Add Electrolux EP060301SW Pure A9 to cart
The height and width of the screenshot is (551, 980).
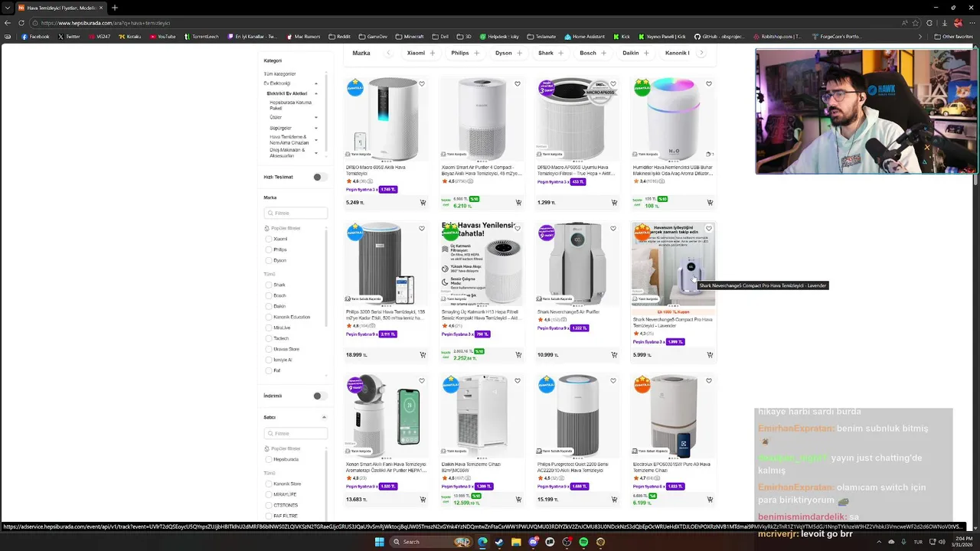(710, 500)
